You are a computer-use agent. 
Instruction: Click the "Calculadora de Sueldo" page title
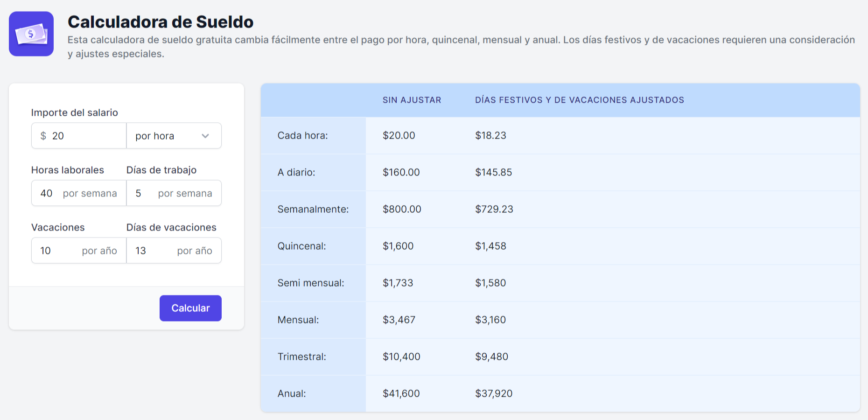161,22
